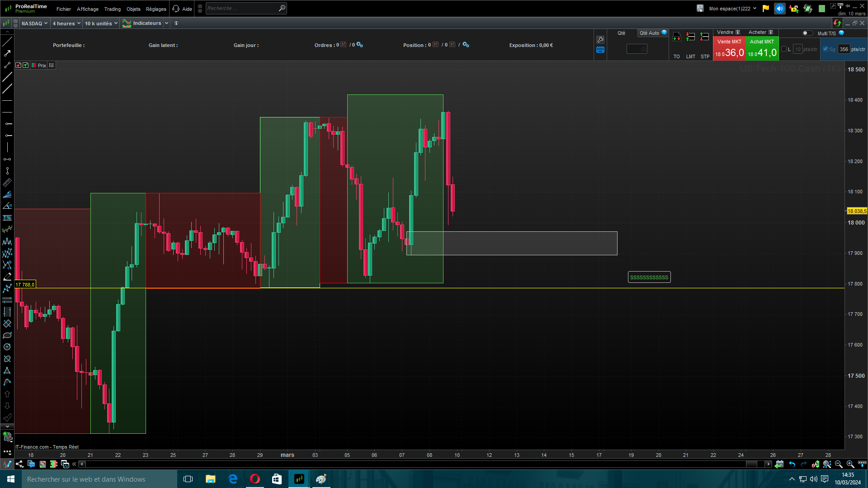Click the LMT limit order icon
The height and width of the screenshot is (488, 868).
click(690, 37)
